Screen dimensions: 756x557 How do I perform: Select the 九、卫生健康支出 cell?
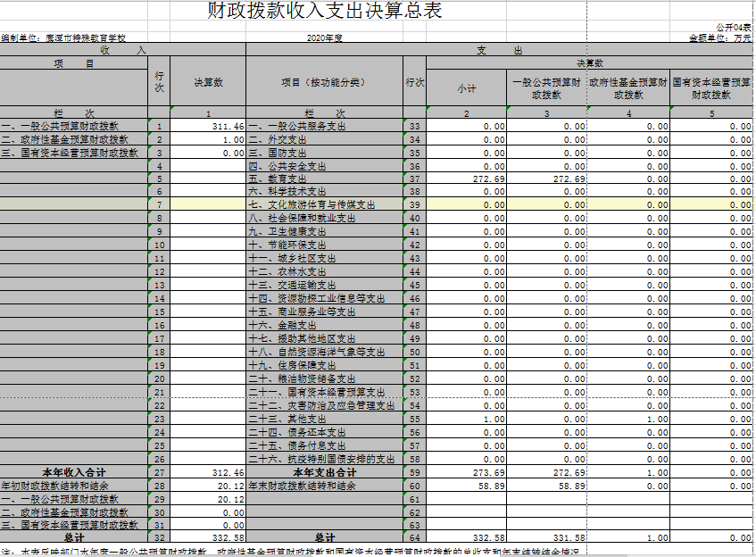pos(325,231)
